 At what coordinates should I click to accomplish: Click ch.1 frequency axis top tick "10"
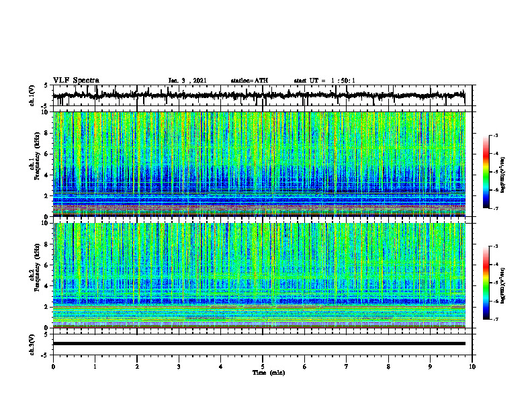(x=46, y=112)
